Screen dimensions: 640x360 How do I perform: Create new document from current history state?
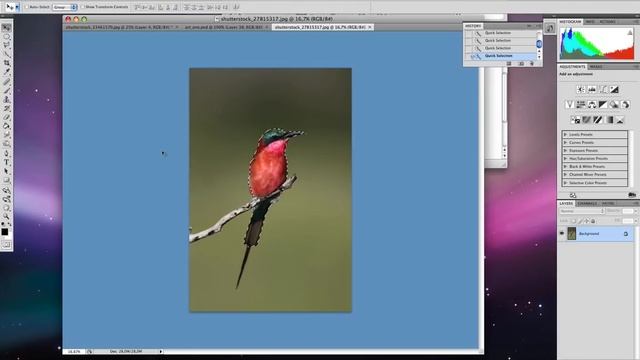click(509, 64)
